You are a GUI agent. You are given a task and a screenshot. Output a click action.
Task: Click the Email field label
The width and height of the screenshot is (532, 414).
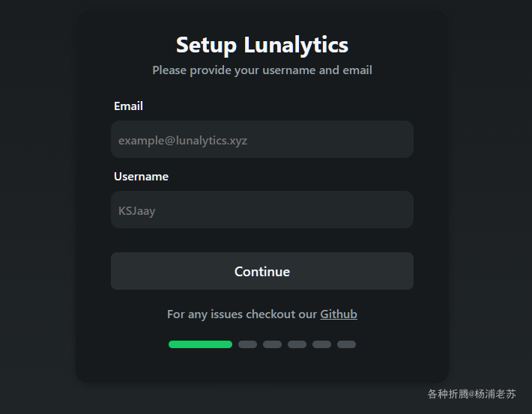128,106
